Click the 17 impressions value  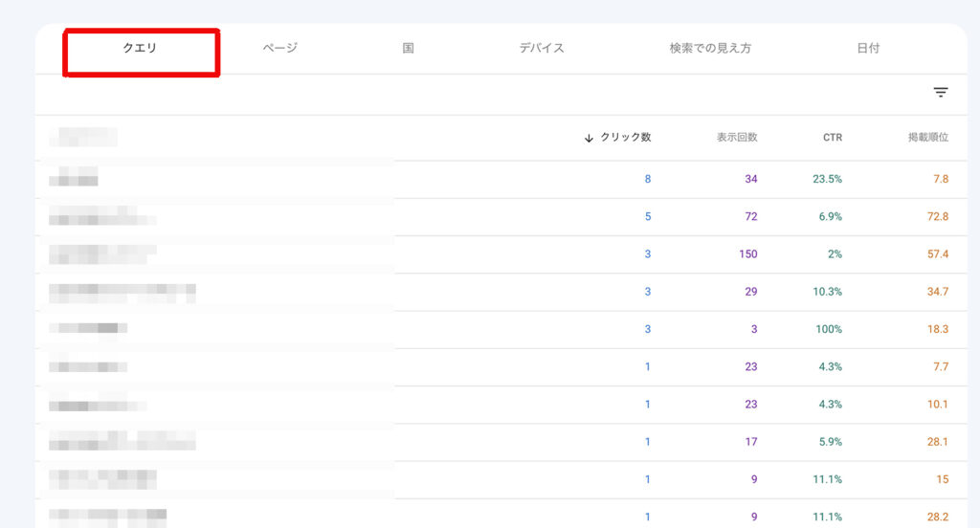pyautogui.click(x=751, y=441)
